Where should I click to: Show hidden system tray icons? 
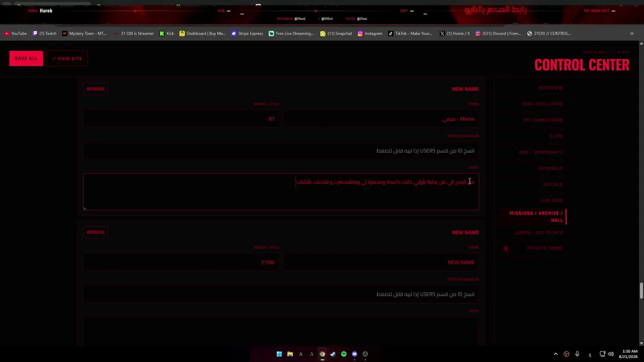tap(555, 354)
